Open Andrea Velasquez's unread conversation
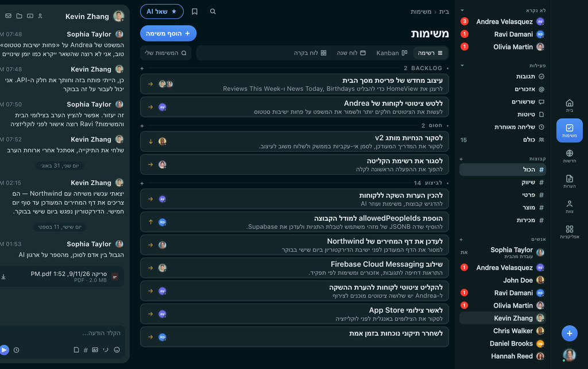 502,21
